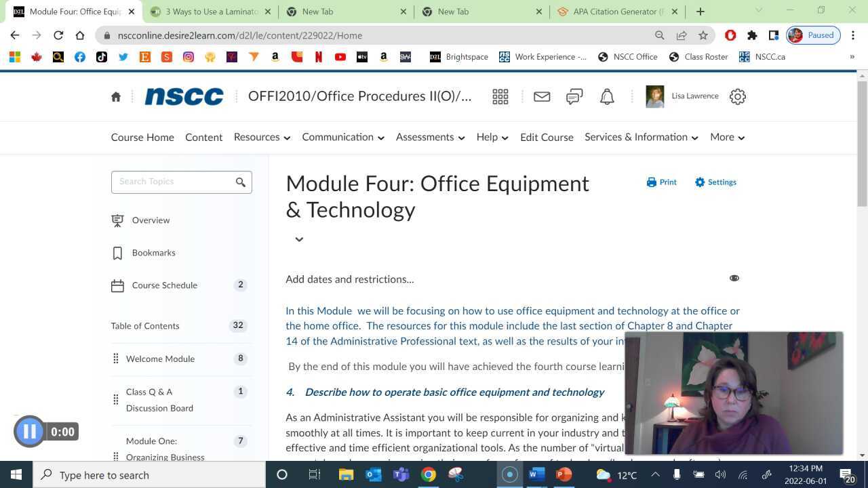The image size is (868, 488).
Task: Resume the paused screen recording
Action: [x=29, y=431]
